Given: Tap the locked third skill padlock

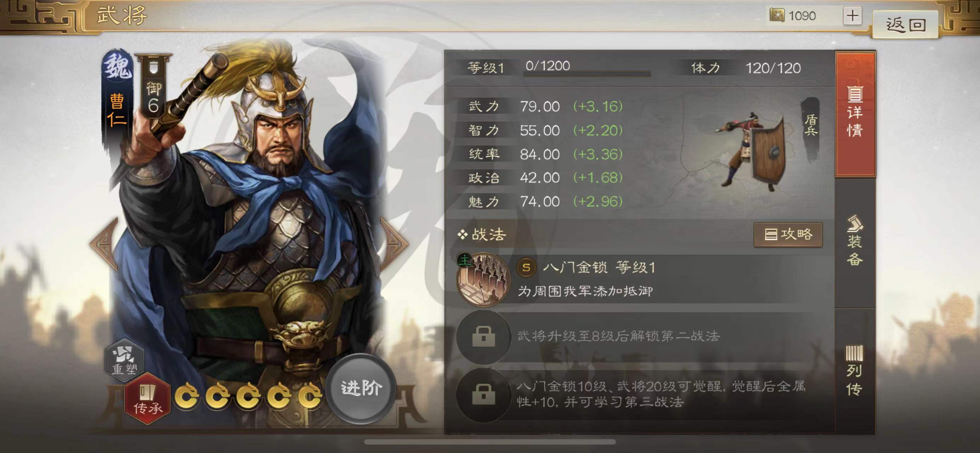Looking at the screenshot, I should 483,395.
